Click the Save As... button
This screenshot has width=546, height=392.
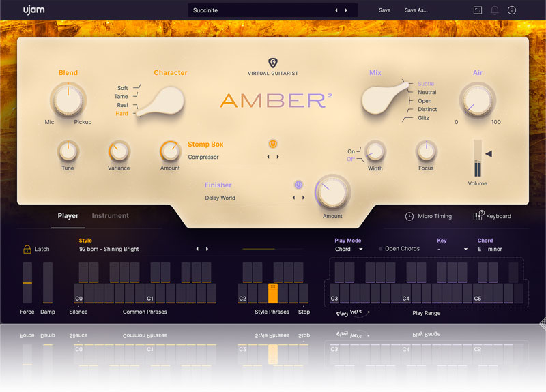pyautogui.click(x=416, y=10)
